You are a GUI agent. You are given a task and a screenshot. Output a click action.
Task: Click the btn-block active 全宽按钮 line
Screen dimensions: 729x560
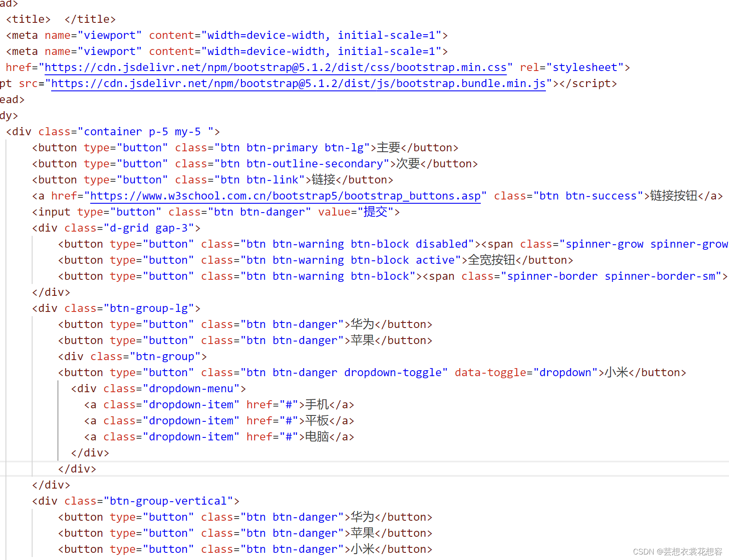tap(315, 260)
